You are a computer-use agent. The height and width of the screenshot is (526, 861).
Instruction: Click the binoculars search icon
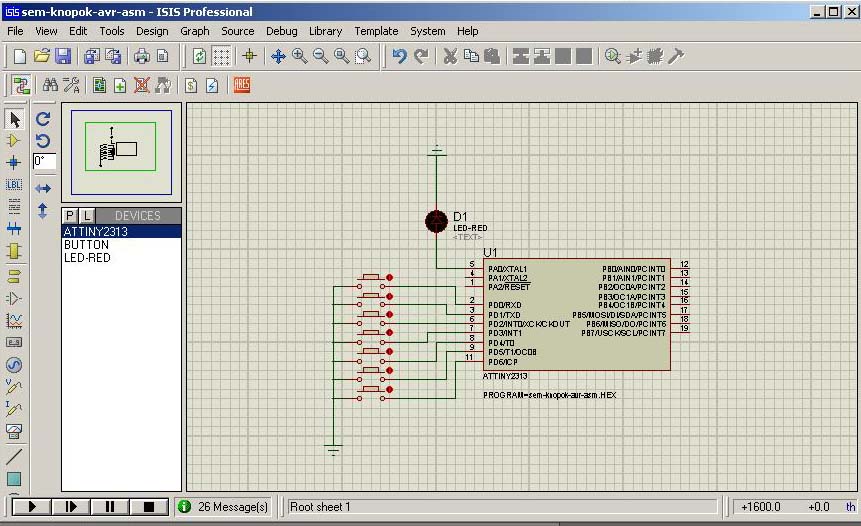(x=49, y=85)
